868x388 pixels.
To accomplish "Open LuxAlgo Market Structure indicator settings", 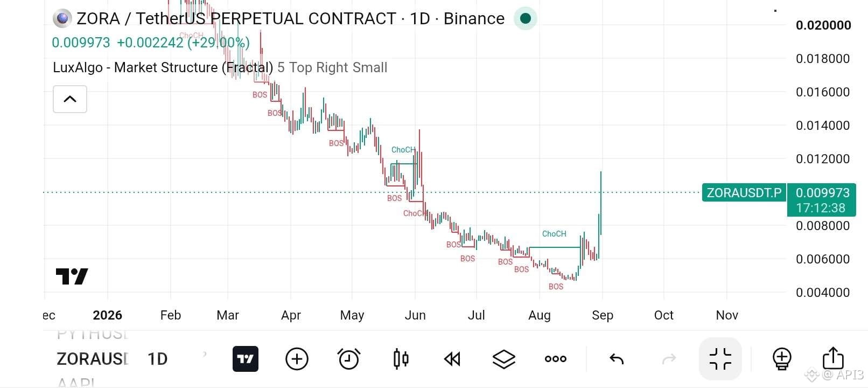I will (x=163, y=67).
